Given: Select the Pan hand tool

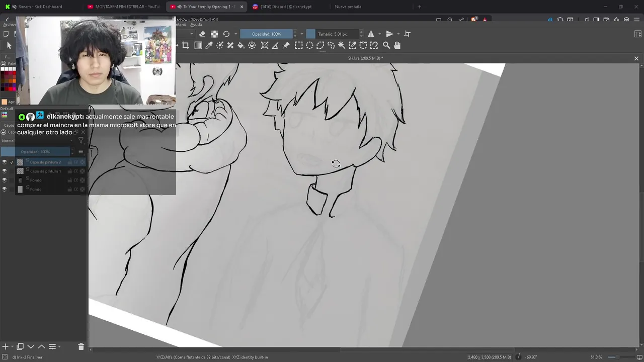Looking at the screenshot, I should point(397,45).
